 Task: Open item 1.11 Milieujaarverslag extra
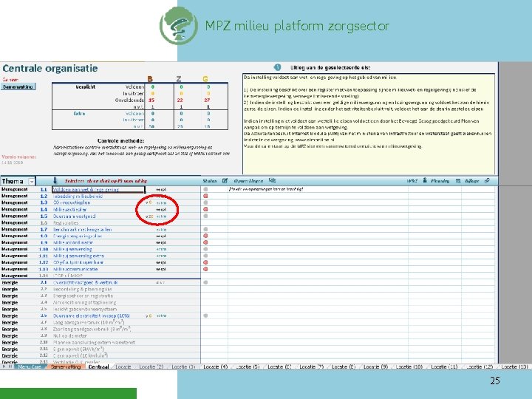coord(78,256)
